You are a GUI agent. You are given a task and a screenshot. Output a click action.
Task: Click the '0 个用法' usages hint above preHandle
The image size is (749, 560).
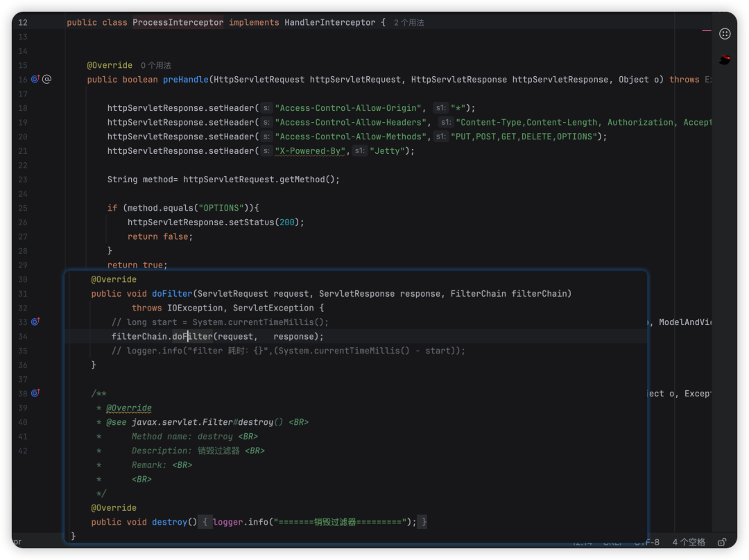(x=155, y=66)
